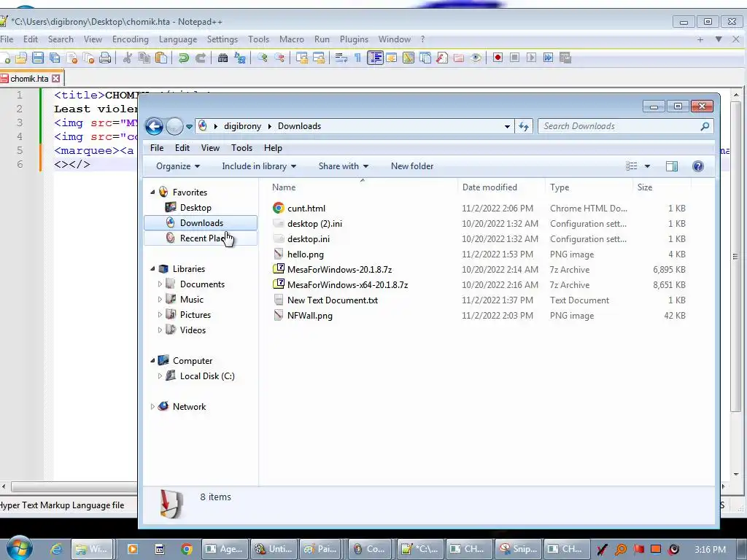Open the Share with dropdown
This screenshot has height=560, width=747.
point(344,166)
